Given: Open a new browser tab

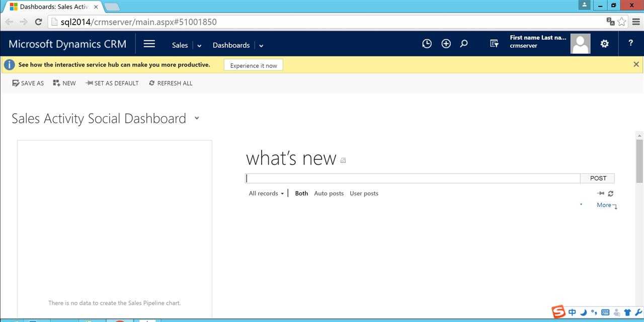Looking at the screenshot, I should coord(111,7).
